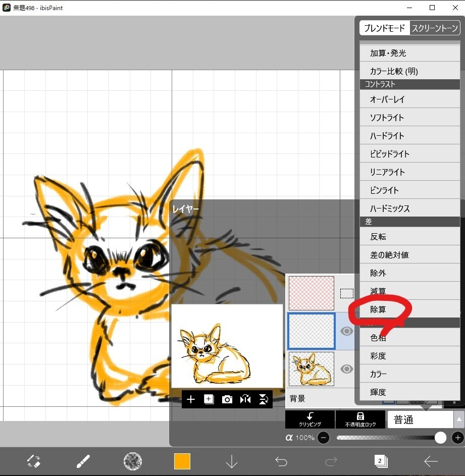The width and height of the screenshot is (465, 476).
Task: Choose オーバーレイ blend mode
Action: pyautogui.click(x=409, y=99)
